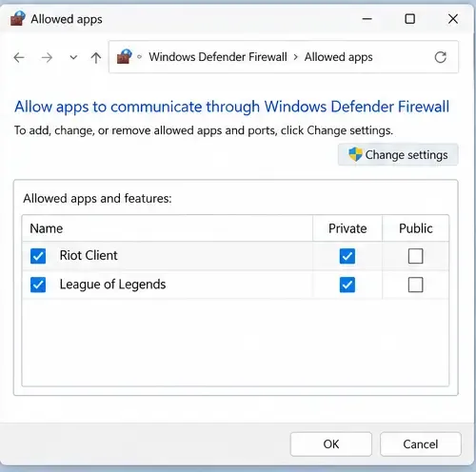Toggle Private checkbox for Riot Client
476x472 pixels.
tap(347, 256)
